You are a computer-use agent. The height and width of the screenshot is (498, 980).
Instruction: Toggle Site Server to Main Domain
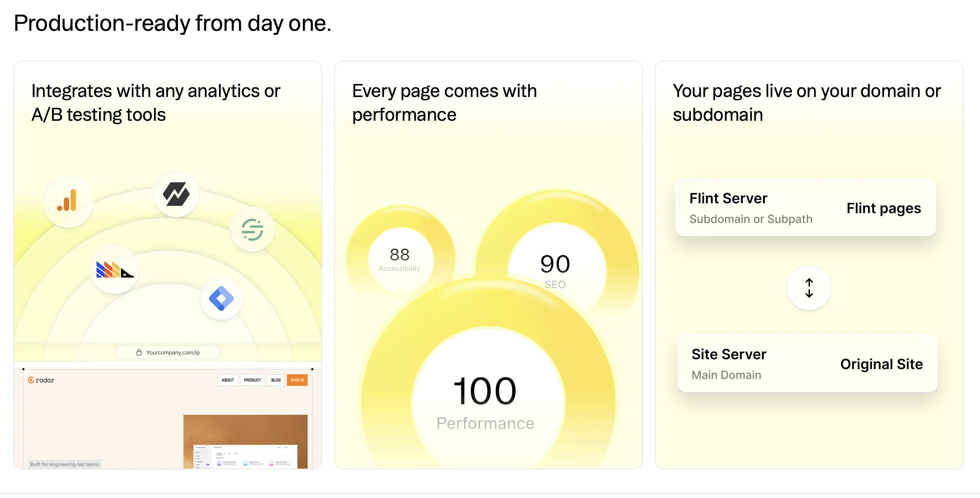pos(726,375)
